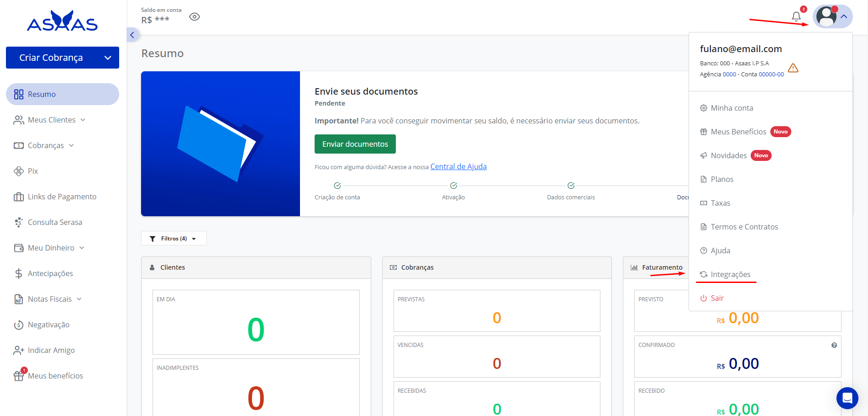The image size is (868, 416).
Task: Collapse the sidebar with arrow button
Action: (x=132, y=35)
